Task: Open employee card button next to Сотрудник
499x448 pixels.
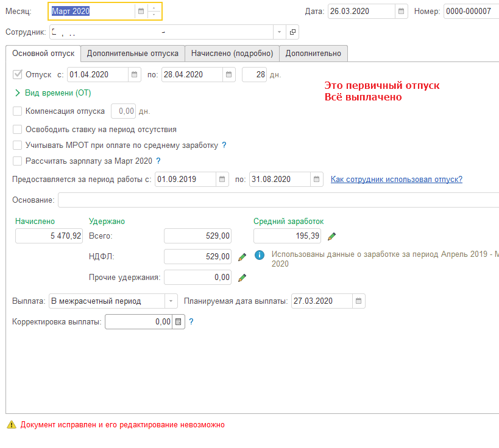Action: [x=292, y=32]
